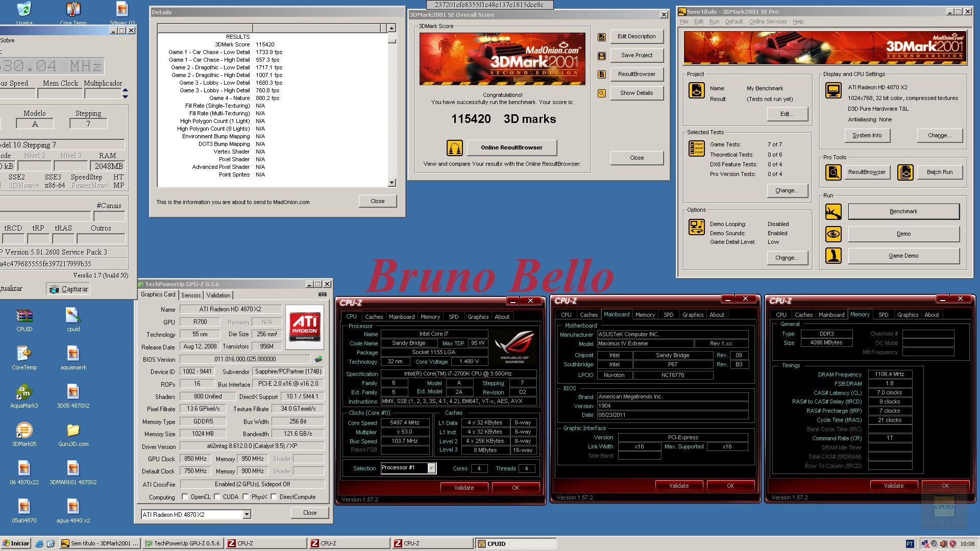980x551 pixels.
Task: Open the Online Services menu
Action: (x=768, y=21)
